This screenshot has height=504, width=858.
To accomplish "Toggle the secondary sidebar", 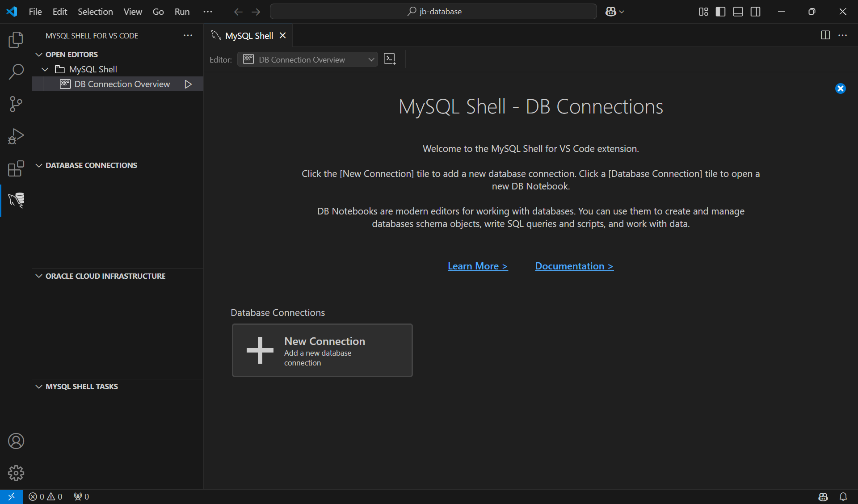I will tap(755, 12).
